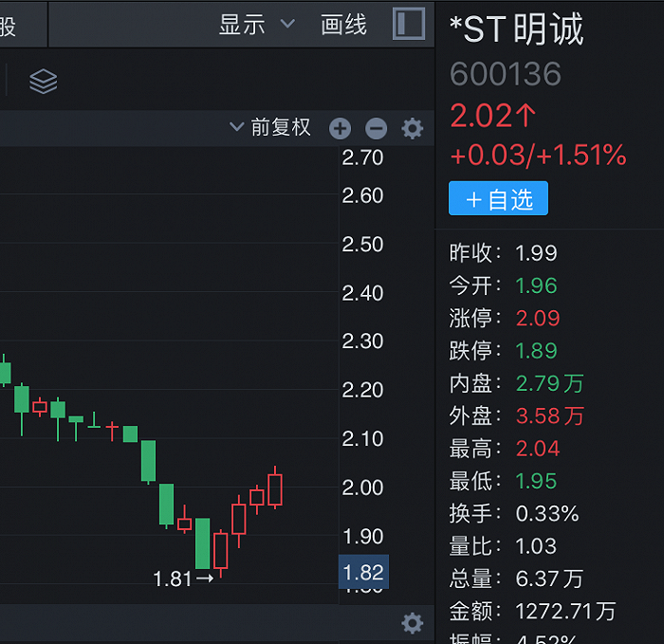This screenshot has height=644, width=664.
Task: Click 金额 value 1272.71万
Action: (x=565, y=612)
